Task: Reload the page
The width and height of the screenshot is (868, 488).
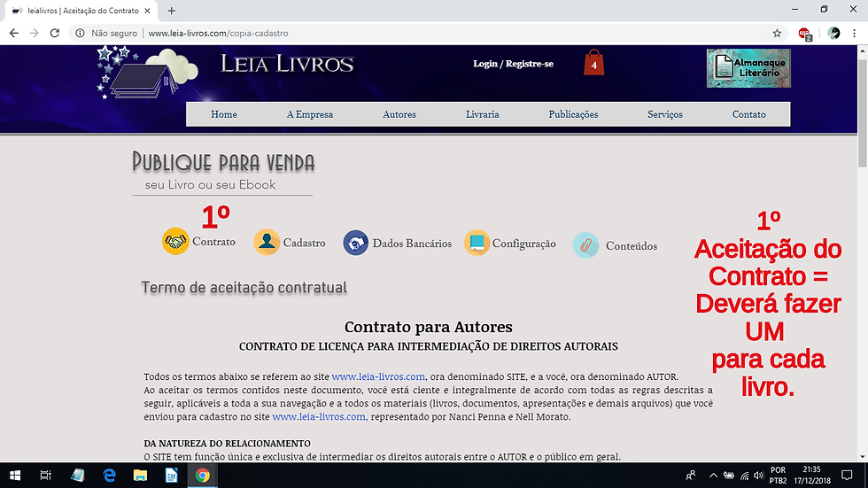Action: (54, 33)
